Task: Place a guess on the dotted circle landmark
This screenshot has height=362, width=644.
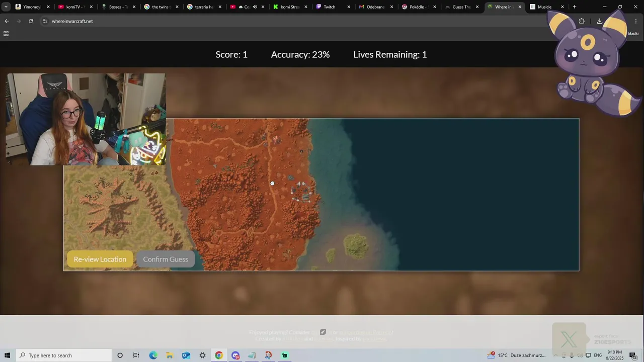Action: [x=301, y=192]
